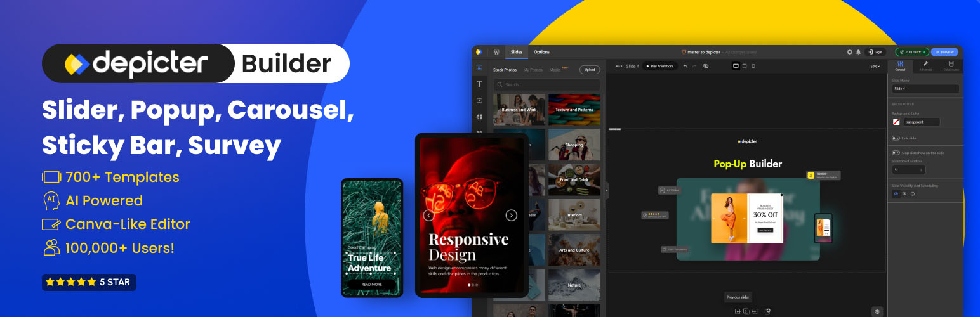Open the My Photos tab

[533, 70]
